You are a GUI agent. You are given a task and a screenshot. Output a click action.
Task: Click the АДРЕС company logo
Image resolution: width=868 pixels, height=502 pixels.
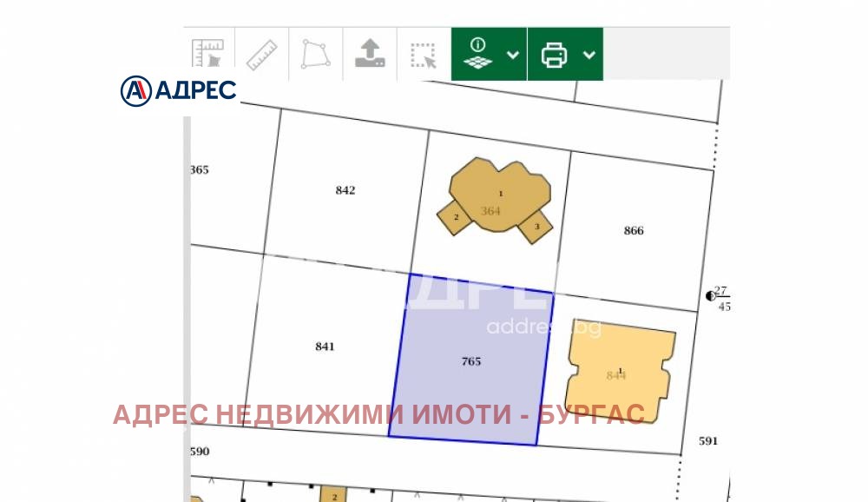(x=176, y=88)
